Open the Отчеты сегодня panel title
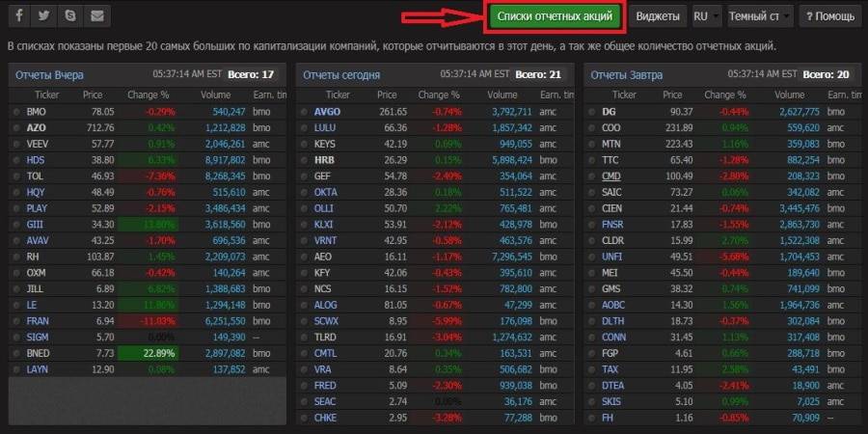This screenshot has height=434, width=868. tap(341, 74)
